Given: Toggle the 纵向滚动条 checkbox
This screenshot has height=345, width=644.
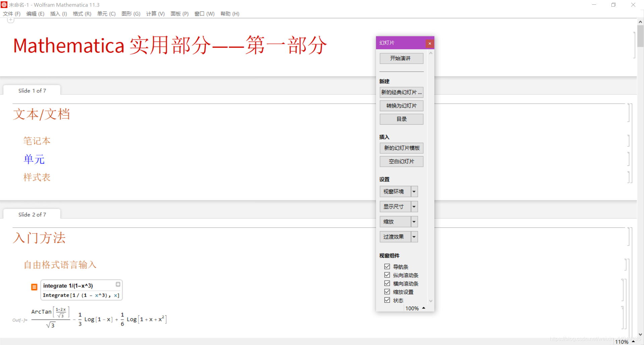Looking at the screenshot, I should pos(387,275).
